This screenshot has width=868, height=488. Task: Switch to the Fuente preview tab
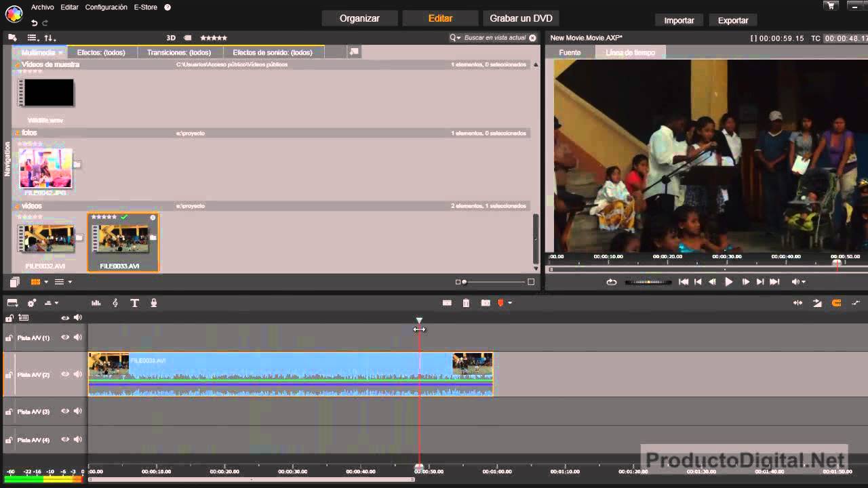click(570, 52)
